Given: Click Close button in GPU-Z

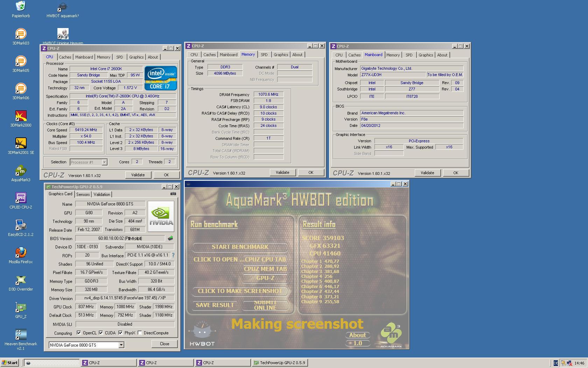Looking at the screenshot, I should click(x=164, y=344).
